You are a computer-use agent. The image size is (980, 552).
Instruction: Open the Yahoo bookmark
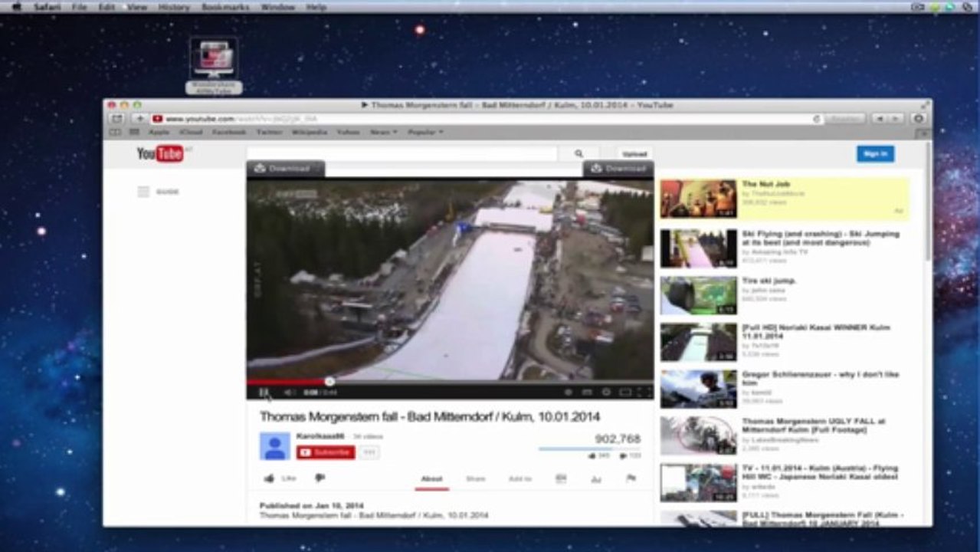(x=349, y=132)
